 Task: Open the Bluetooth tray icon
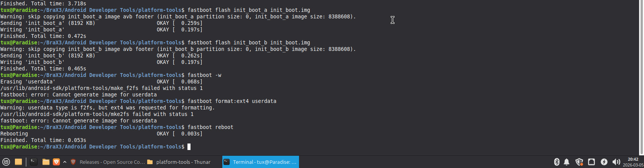(557, 162)
